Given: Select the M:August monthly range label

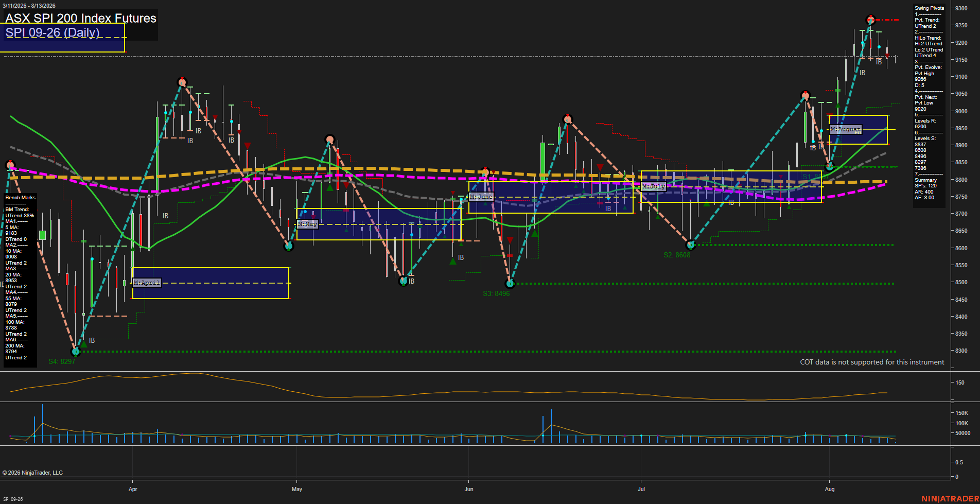Looking at the screenshot, I should pos(845,129).
